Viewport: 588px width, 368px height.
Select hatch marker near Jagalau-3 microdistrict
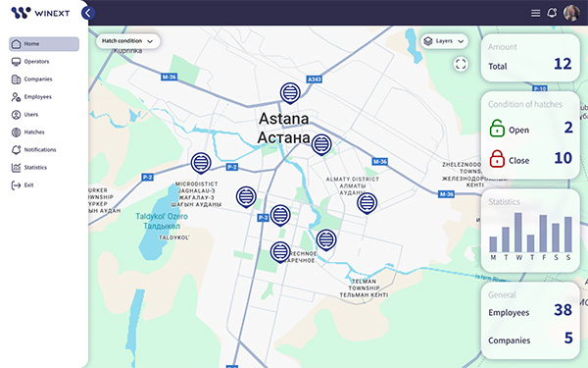pyautogui.click(x=246, y=197)
